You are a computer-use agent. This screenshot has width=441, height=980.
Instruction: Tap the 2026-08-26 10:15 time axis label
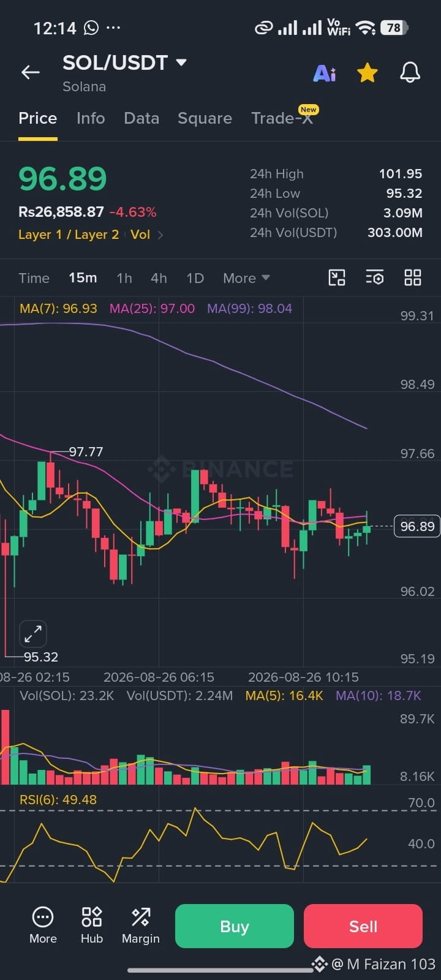[x=303, y=677]
